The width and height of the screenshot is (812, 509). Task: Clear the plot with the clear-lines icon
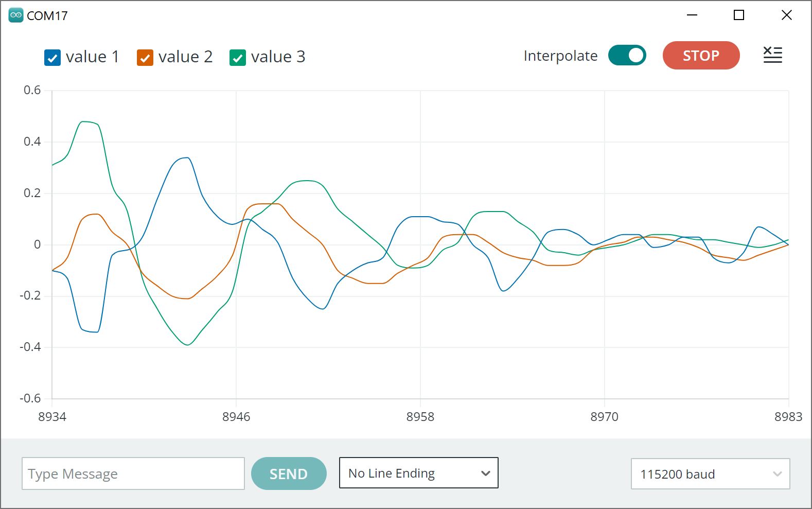(x=772, y=55)
